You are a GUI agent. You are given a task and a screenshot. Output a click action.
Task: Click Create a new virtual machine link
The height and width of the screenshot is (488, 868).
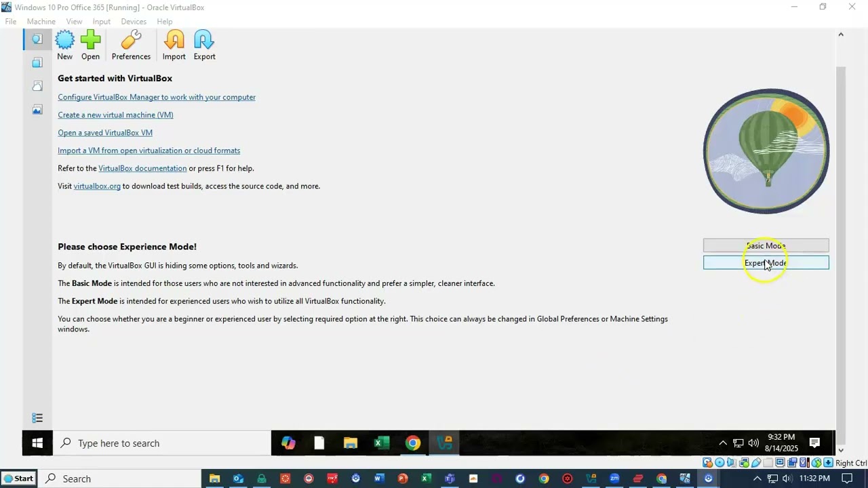115,115
